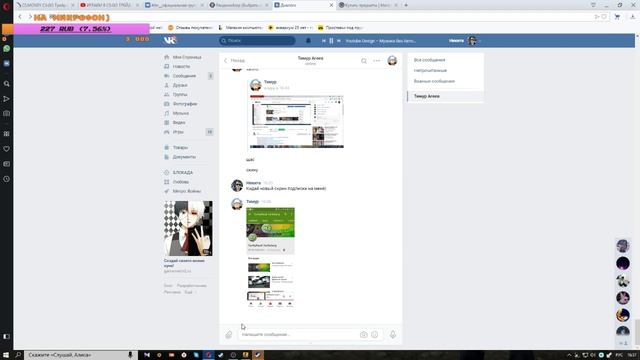Click the Alice voice search box on taskbar
Screen dimensions: 640x360
[80, 355]
